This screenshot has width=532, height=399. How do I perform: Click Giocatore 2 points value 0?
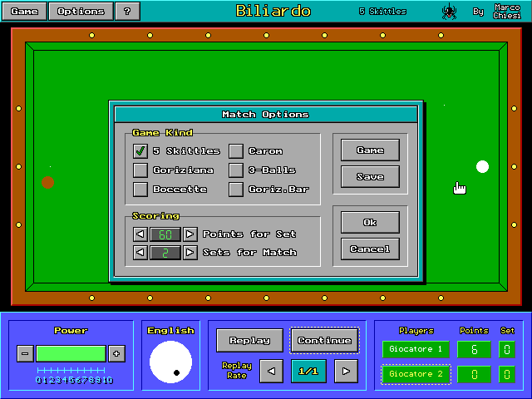pyautogui.click(x=474, y=374)
